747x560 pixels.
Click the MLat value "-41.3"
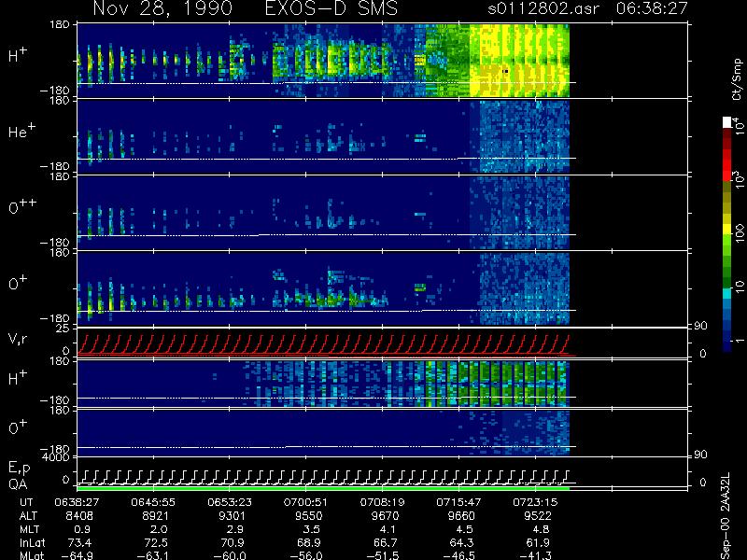pyautogui.click(x=535, y=555)
